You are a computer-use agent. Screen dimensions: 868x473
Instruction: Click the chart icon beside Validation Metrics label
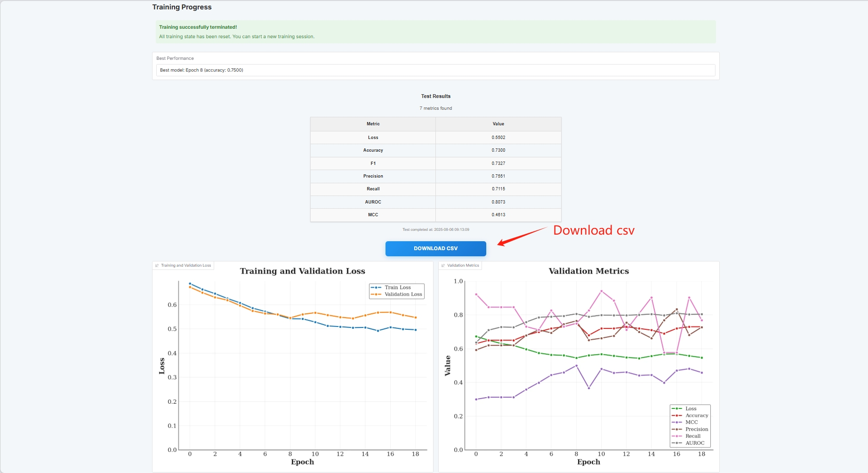point(443,266)
